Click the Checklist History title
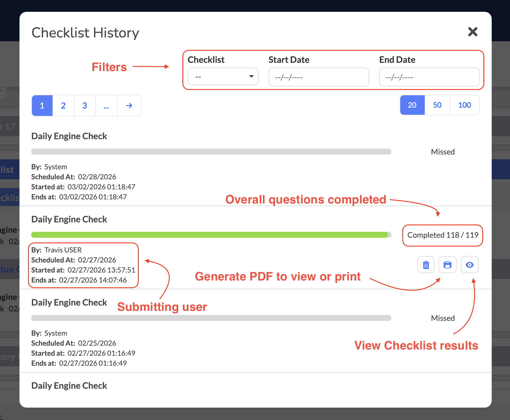The height and width of the screenshot is (420, 510). (85, 33)
